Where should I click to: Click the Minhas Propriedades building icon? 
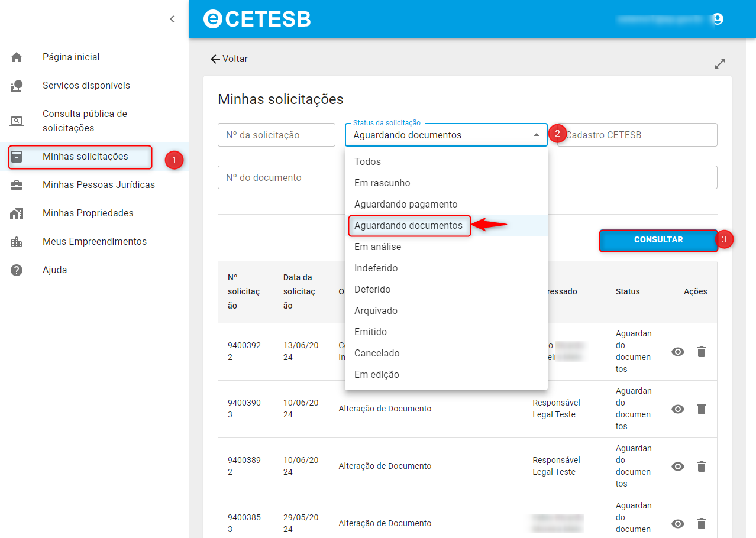click(x=17, y=213)
